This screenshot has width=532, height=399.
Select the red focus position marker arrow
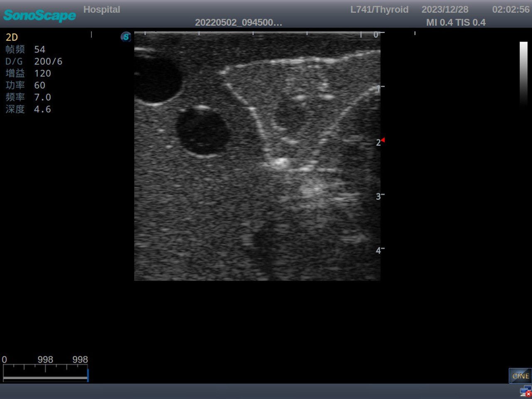click(383, 140)
